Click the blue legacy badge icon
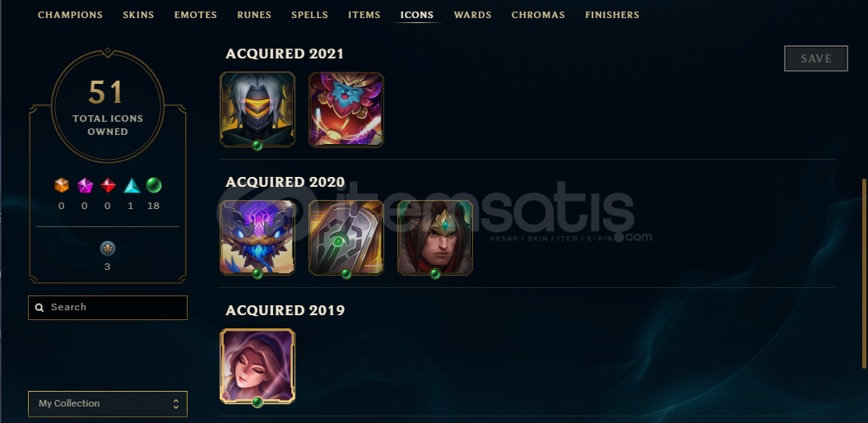 pyautogui.click(x=108, y=249)
